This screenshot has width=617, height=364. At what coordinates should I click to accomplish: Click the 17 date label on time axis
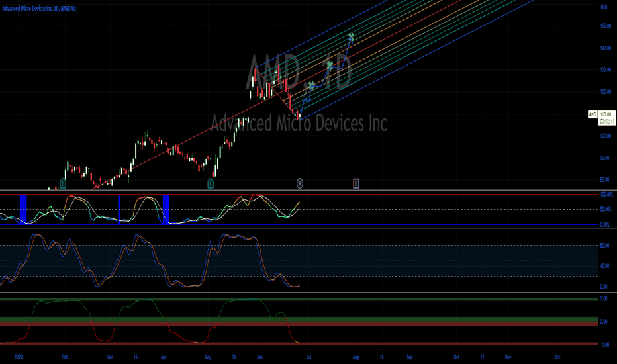tap(483, 357)
